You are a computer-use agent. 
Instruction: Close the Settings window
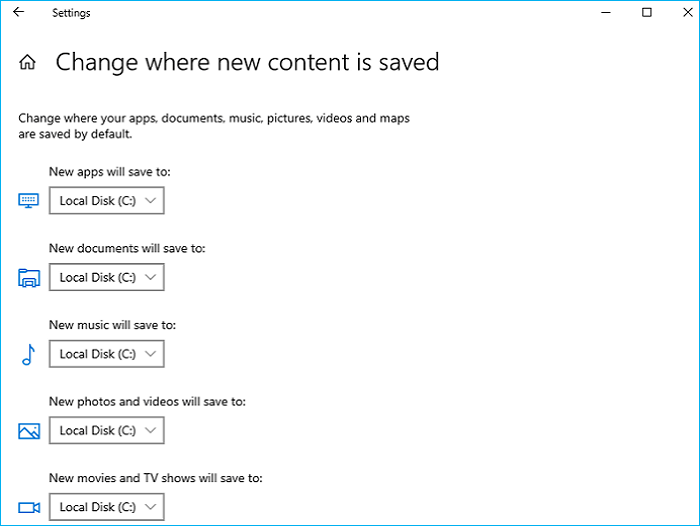(x=685, y=12)
